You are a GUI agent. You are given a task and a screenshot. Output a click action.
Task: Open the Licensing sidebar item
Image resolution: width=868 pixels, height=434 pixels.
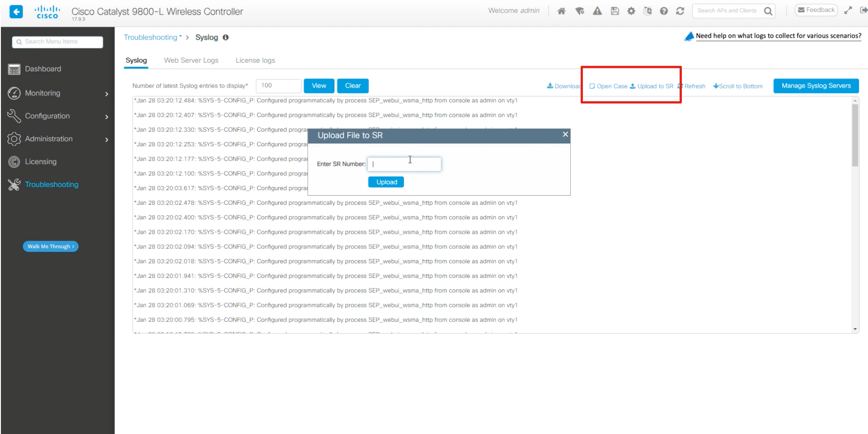coord(40,162)
